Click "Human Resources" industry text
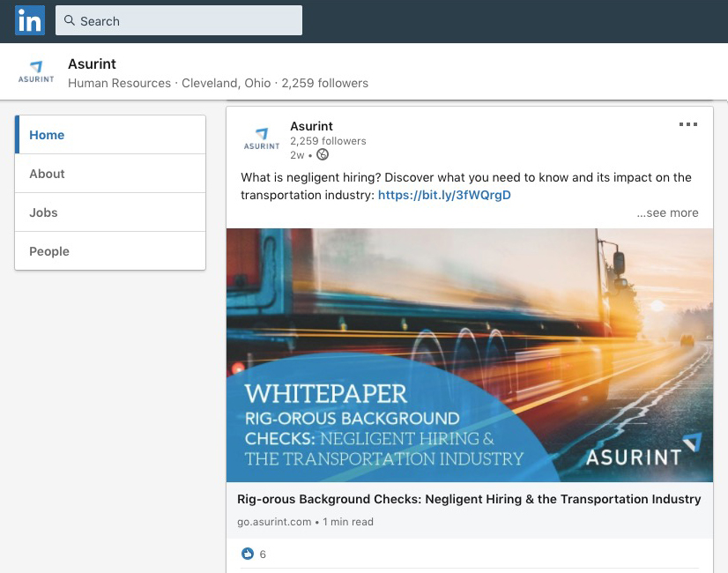The width and height of the screenshot is (728, 573). pos(119,83)
